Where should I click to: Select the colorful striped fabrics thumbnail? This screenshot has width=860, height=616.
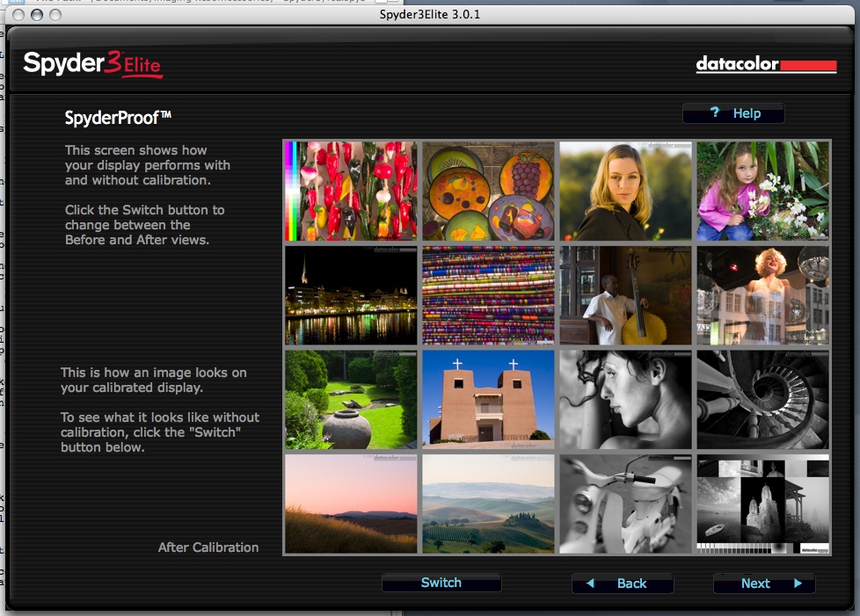click(x=488, y=295)
